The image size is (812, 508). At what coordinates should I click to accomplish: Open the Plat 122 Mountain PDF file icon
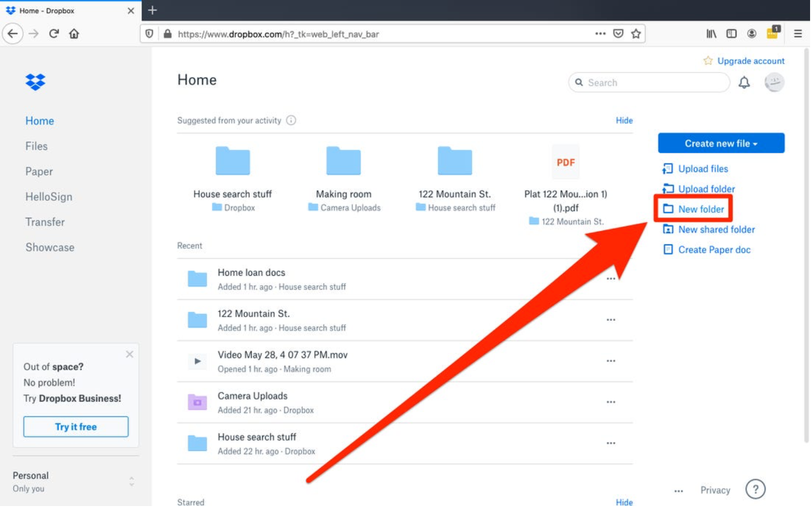566,162
